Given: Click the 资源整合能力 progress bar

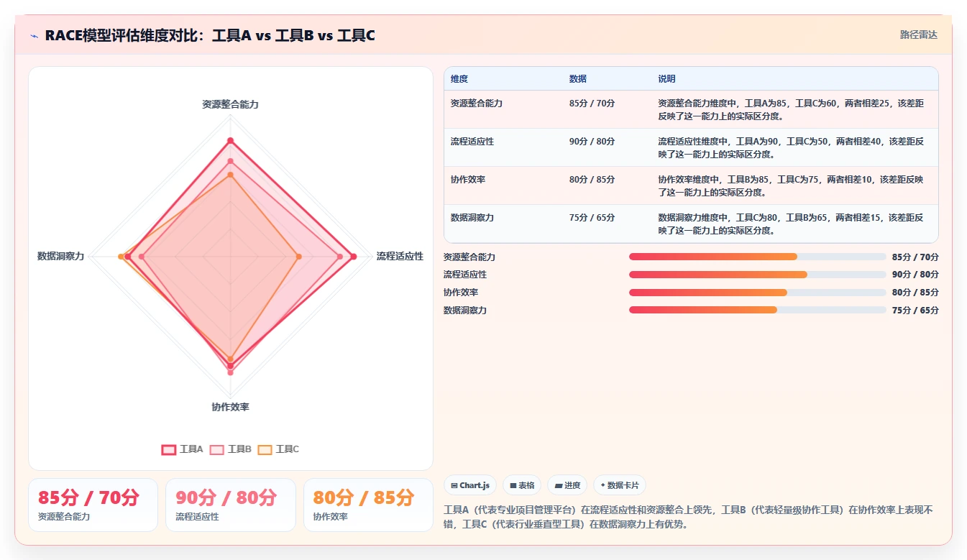Looking at the screenshot, I should [758, 257].
